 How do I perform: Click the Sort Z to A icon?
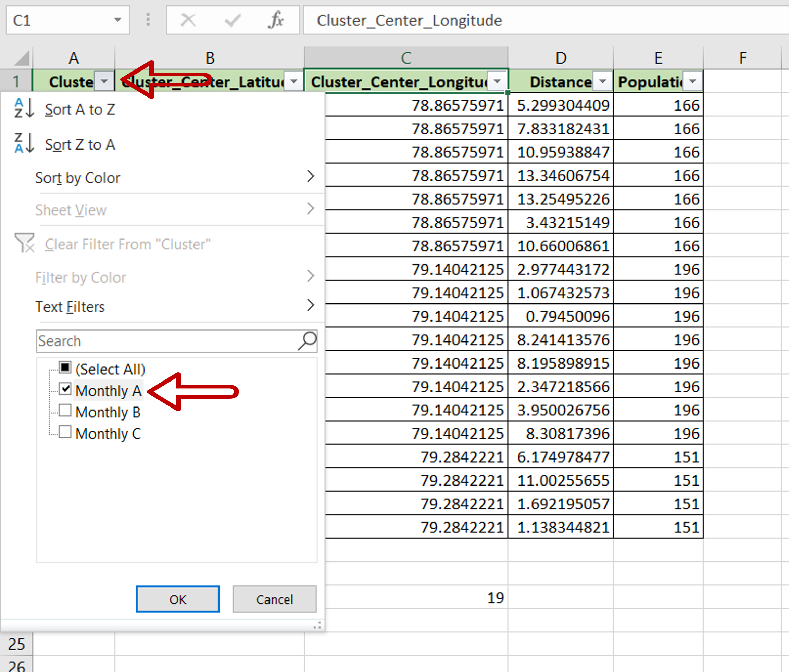coord(24,143)
